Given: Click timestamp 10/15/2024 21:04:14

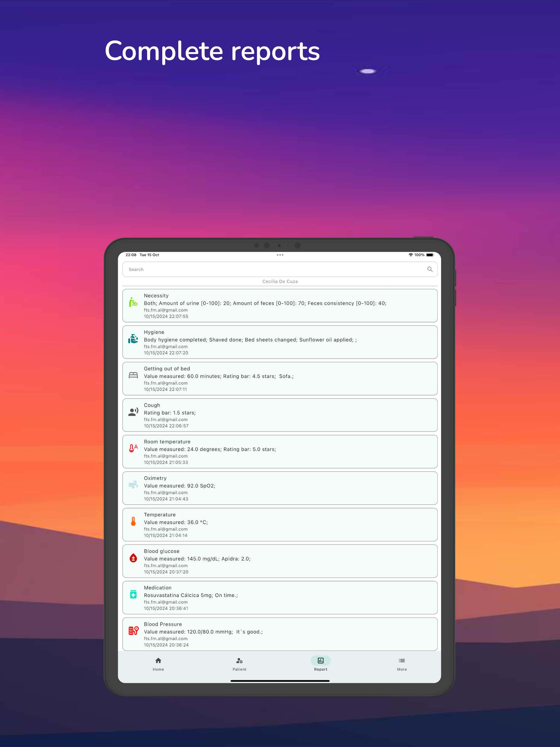Looking at the screenshot, I should point(166,535).
